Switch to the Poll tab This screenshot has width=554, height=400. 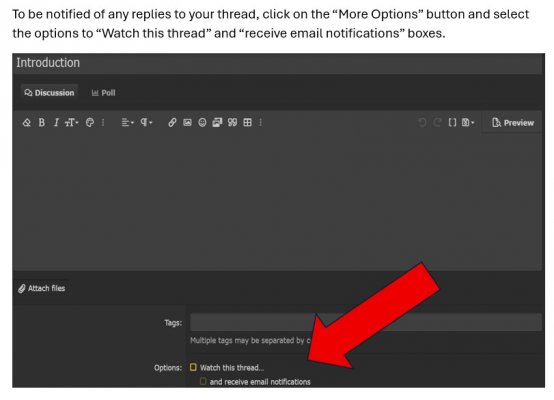[103, 93]
